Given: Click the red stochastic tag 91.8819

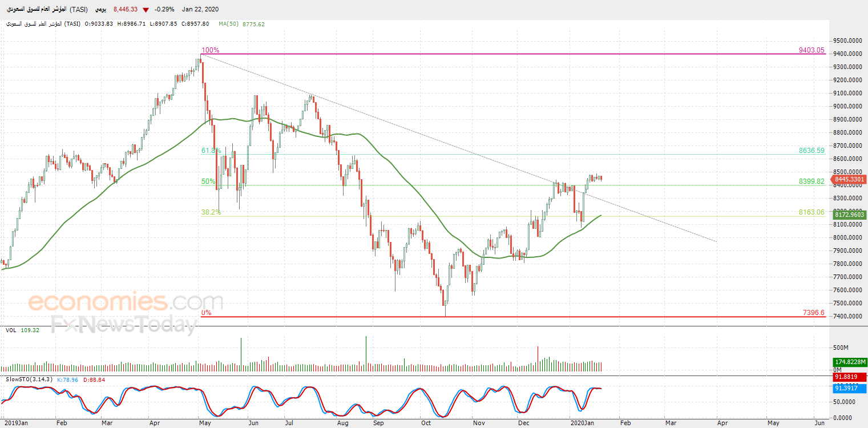Looking at the screenshot, I should 850,377.
